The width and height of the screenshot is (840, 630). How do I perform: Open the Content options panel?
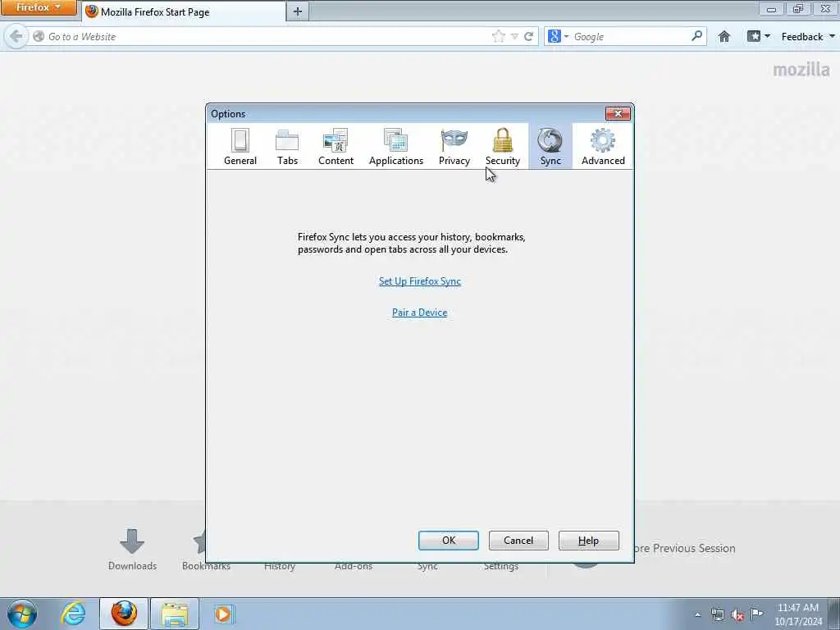[336, 147]
